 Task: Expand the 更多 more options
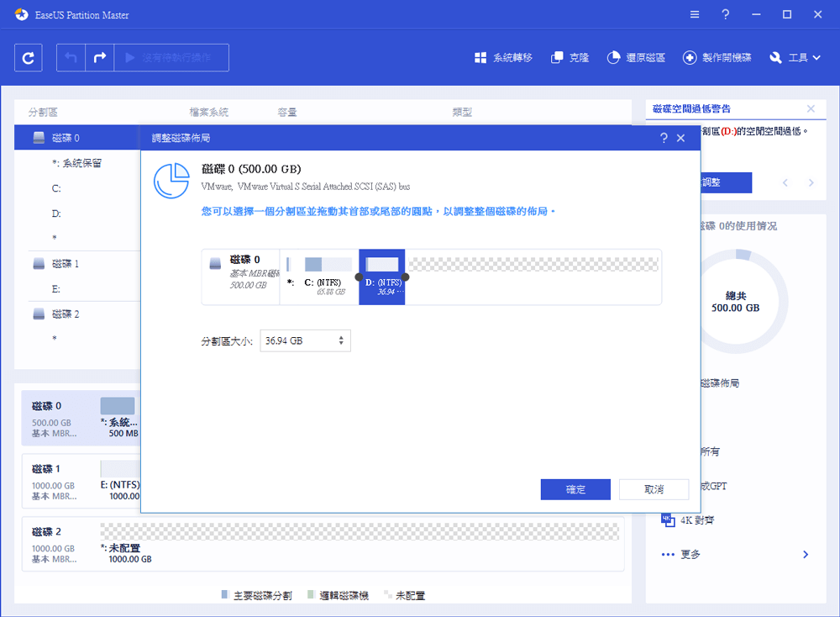735,554
